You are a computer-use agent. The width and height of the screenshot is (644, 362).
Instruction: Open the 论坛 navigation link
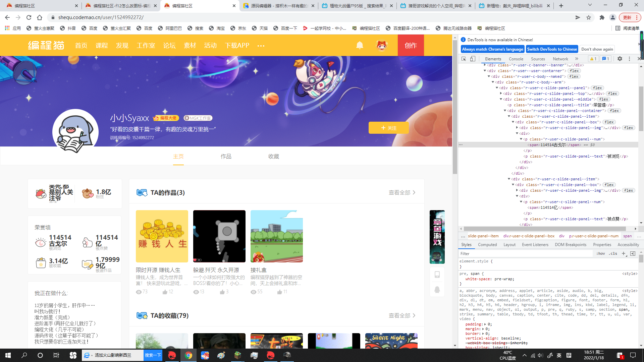(x=169, y=45)
